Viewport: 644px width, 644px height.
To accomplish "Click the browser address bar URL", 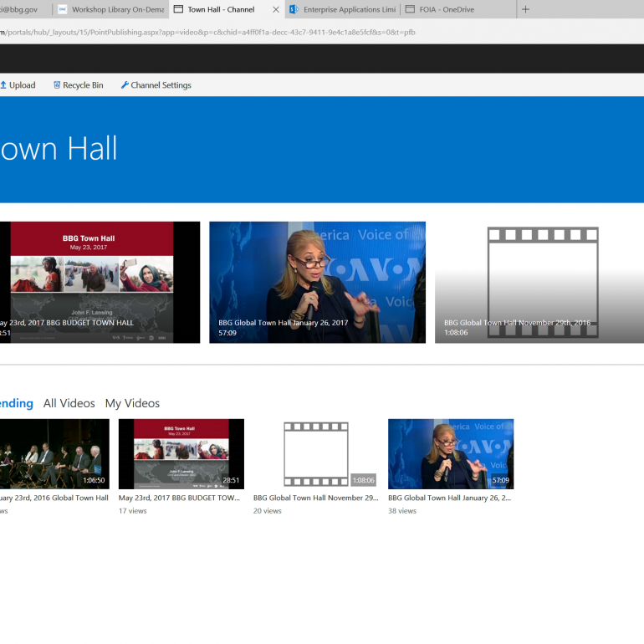I will tap(207, 32).
